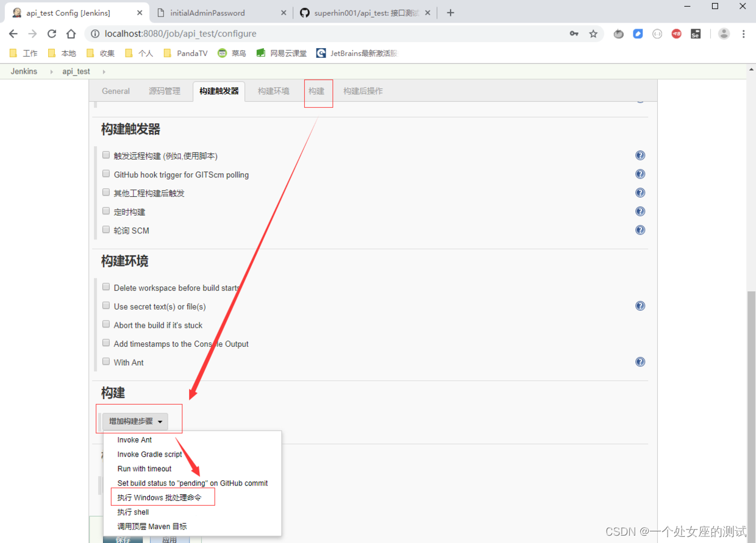The width and height of the screenshot is (756, 543).
Task: Open Chrome's three-dot menu
Action: coord(744,34)
